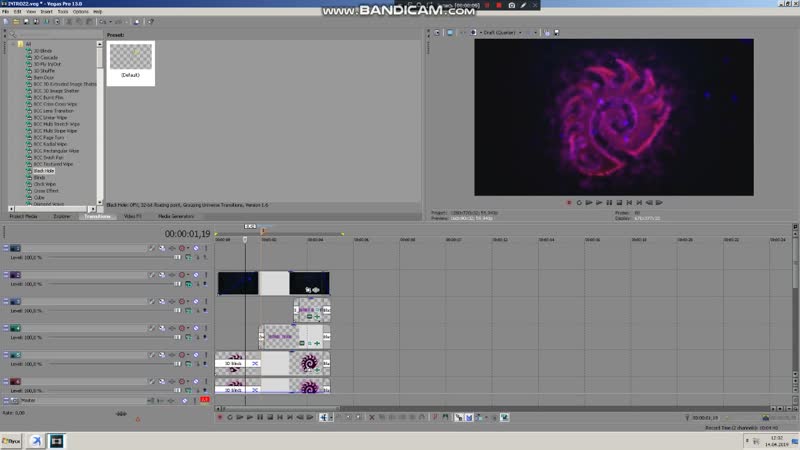Adjust the playback Rate scrub control
This screenshot has width=800, height=450.
[x=121, y=414]
